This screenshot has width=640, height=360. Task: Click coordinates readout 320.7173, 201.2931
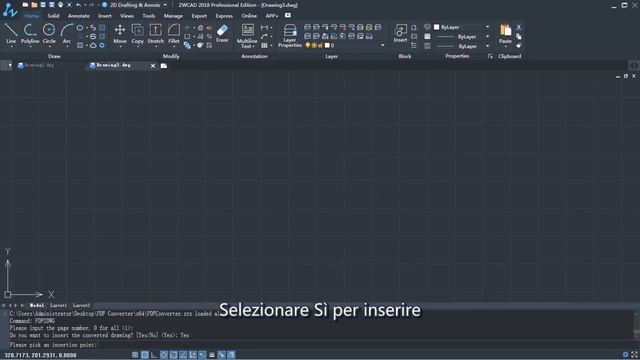click(40, 355)
